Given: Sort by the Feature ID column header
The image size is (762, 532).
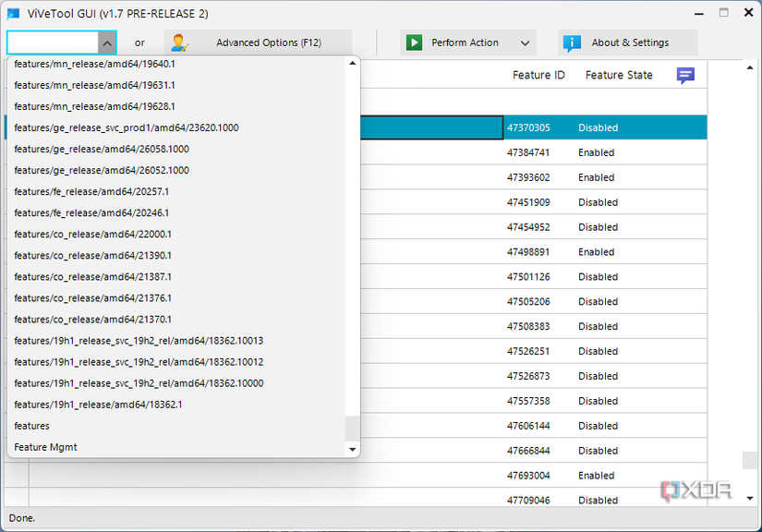Looking at the screenshot, I should [x=538, y=75].
